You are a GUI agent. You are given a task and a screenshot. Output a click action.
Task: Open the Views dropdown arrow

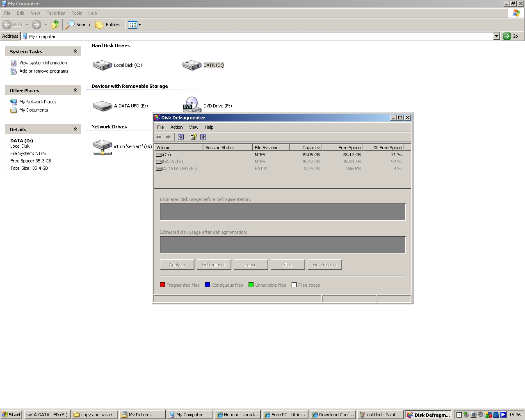(x=139, y=25)
